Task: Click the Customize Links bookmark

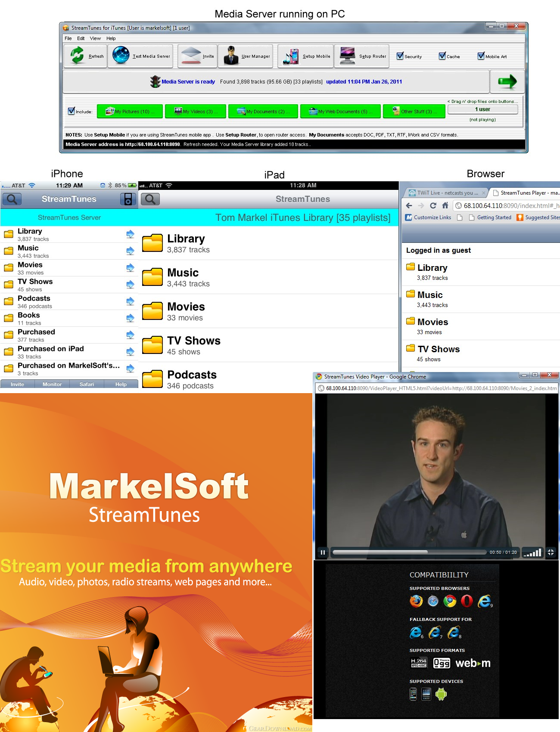Action: [428, 217]
